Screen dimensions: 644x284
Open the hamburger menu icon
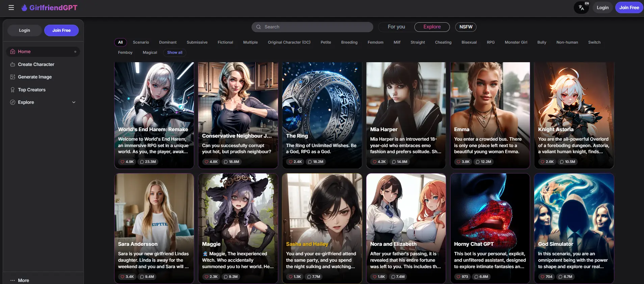coord(11,7)
